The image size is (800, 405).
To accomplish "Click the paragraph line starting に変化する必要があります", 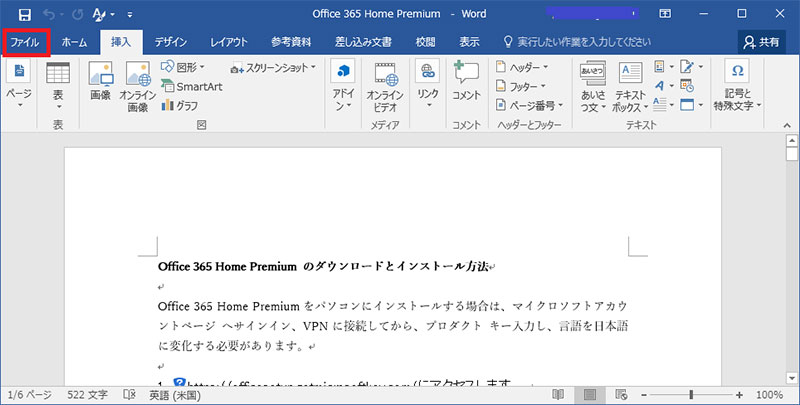I will 234,346.
